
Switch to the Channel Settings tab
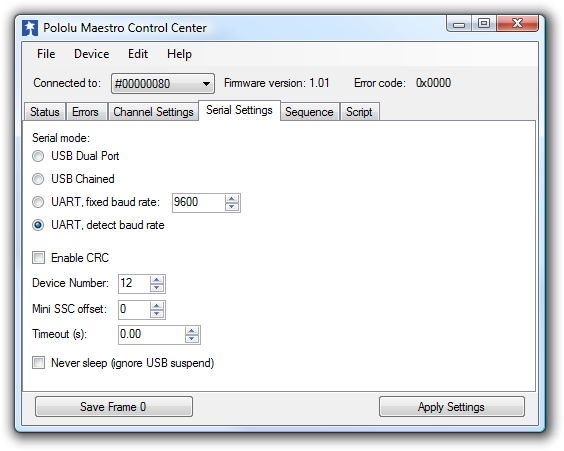click(153, 112)
